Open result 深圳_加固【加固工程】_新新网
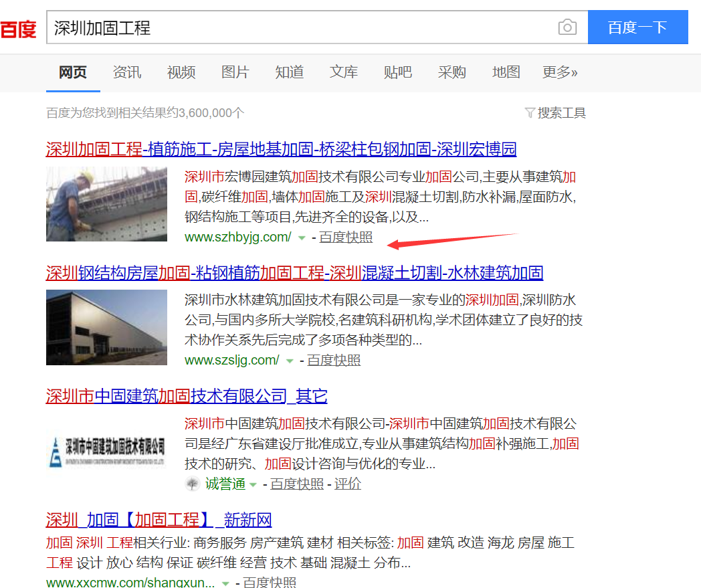This screenshot has height=588, width=701. pos(159,520)
